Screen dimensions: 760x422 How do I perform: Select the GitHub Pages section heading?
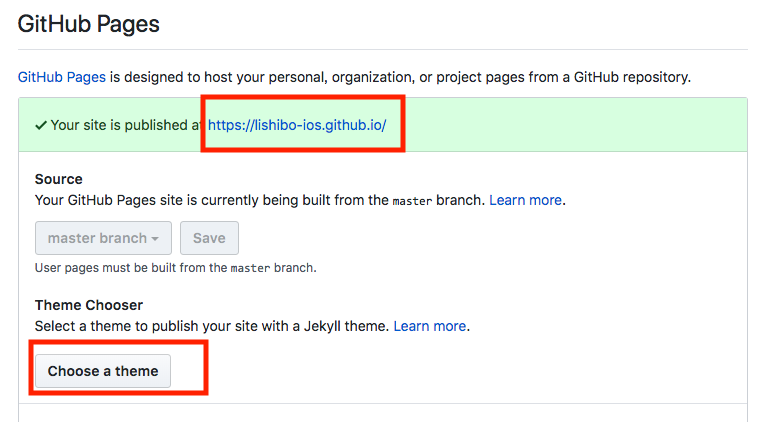point(89,24)
